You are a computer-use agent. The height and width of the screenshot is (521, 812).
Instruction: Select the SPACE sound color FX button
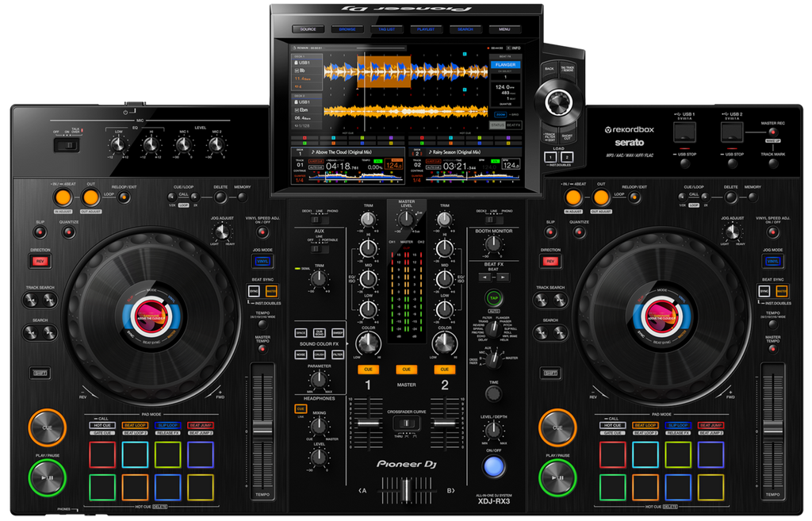pyautogui.click(x=301, y=333)
